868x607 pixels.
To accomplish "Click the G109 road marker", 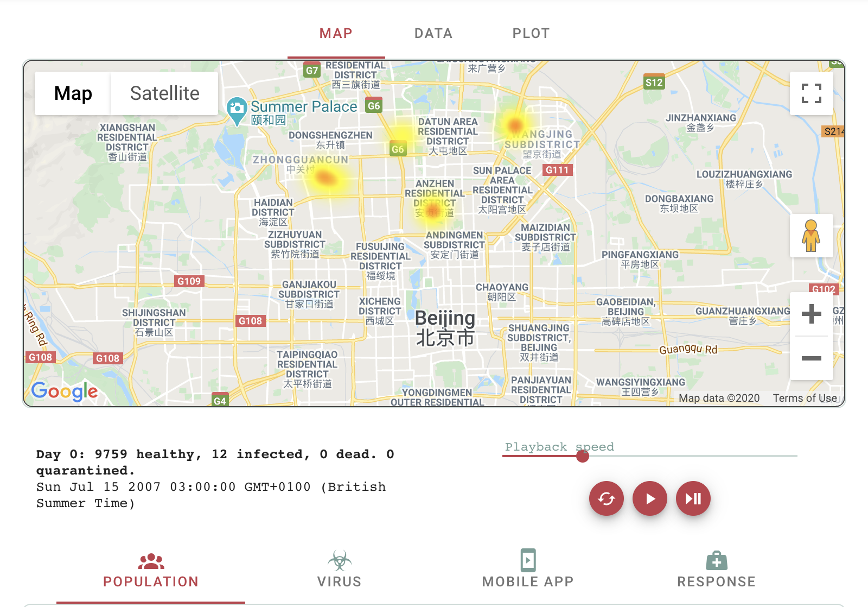I will click(x=189, y=281).
